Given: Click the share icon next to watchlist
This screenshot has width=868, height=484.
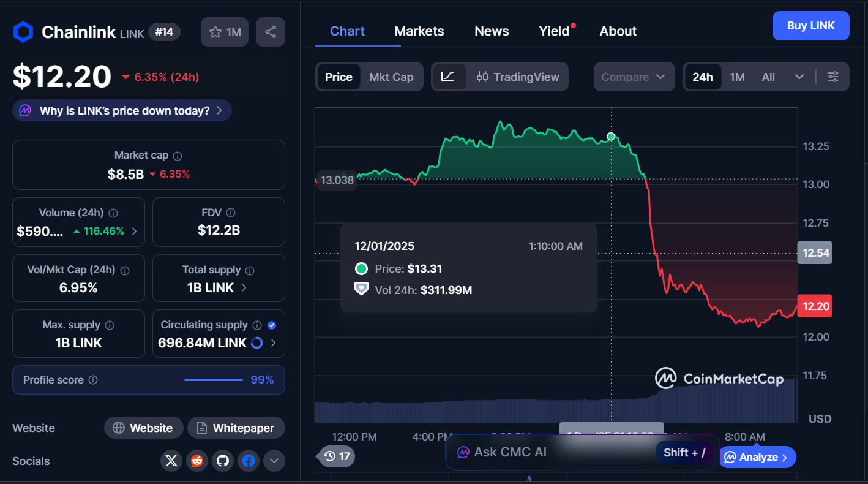Looking at the screenshot, I should (271, 32).
